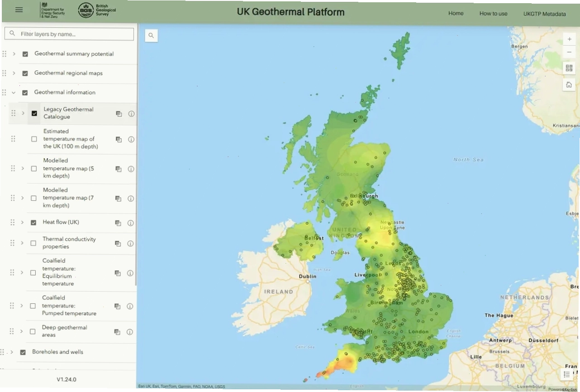Open the basemap gallery grid icon
Screen dimensions: 580x392
(569, 68)
